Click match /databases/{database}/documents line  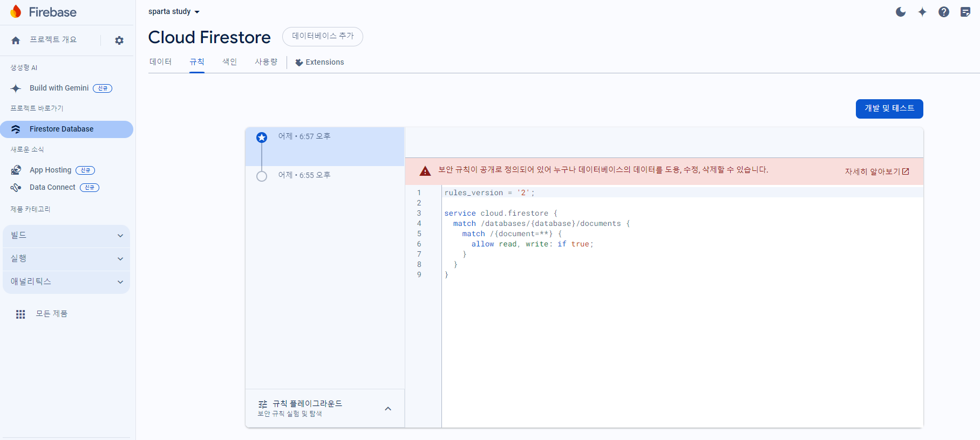point(541,224)
